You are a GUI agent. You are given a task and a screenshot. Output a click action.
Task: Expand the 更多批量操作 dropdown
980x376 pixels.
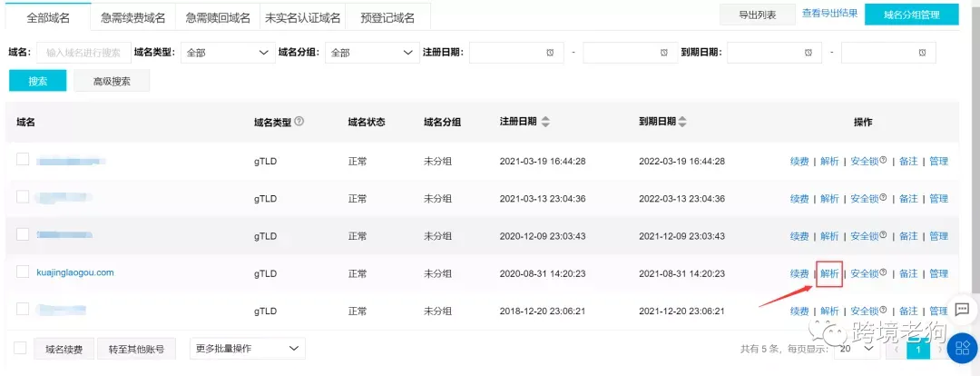tap(248, 349)
